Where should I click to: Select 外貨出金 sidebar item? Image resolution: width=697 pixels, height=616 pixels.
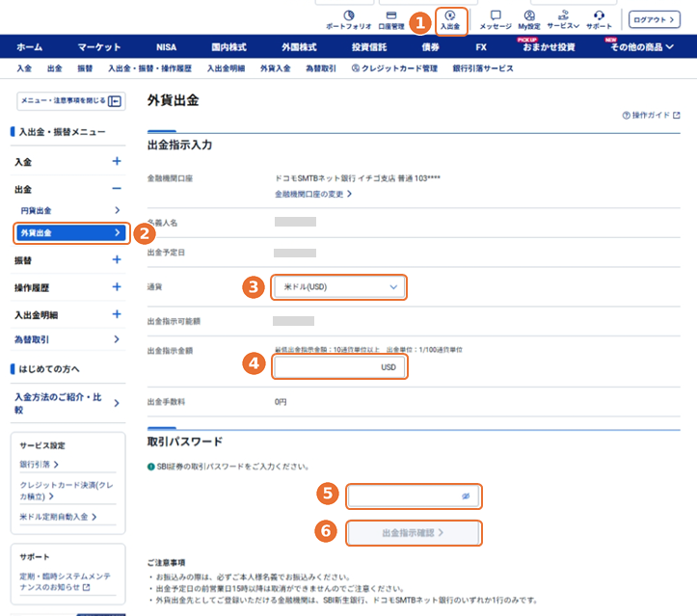[71, 232]
